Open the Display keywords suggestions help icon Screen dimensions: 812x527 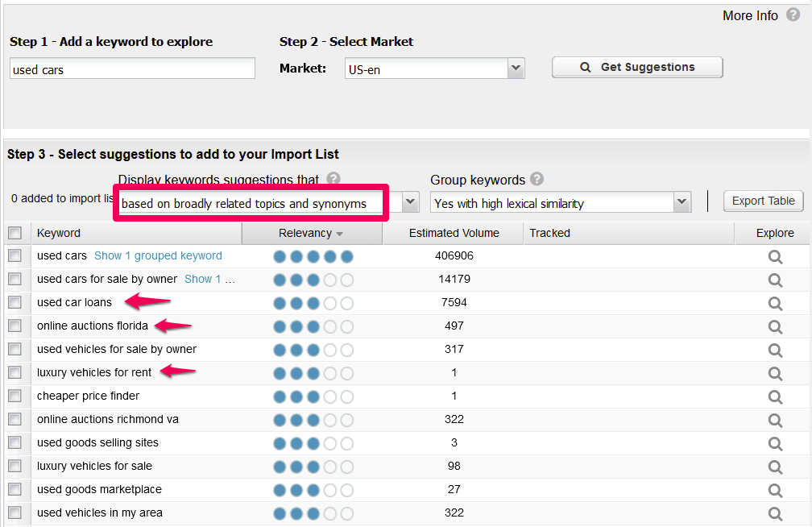(x=333, y=178)
